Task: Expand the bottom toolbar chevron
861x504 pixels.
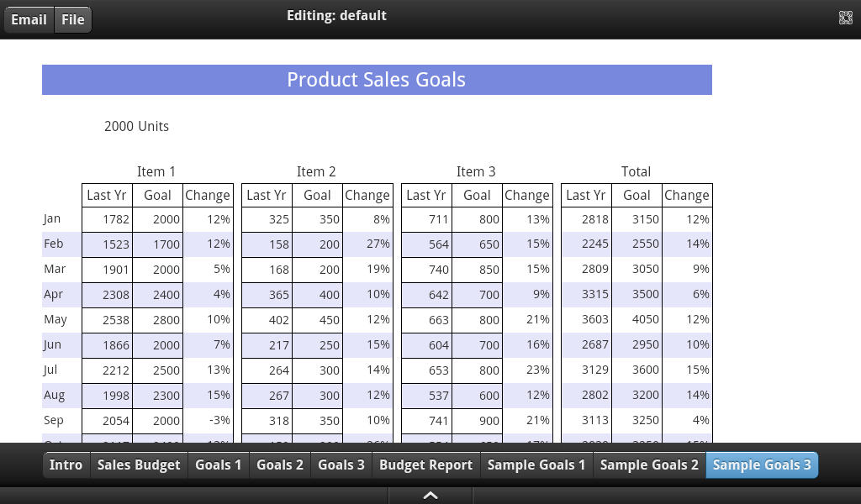Action: pos(430,495)
